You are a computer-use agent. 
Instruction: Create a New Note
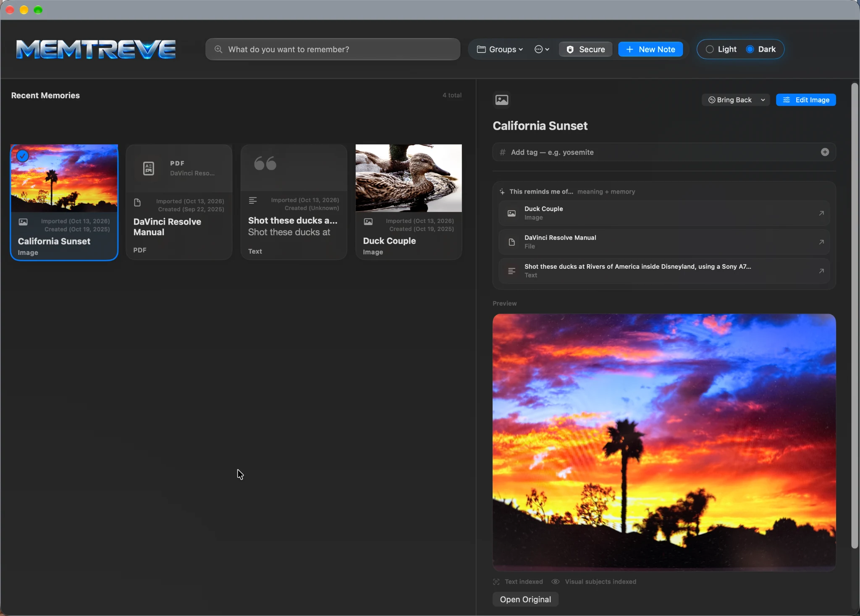pyautogui.click(x=650, y=49)
